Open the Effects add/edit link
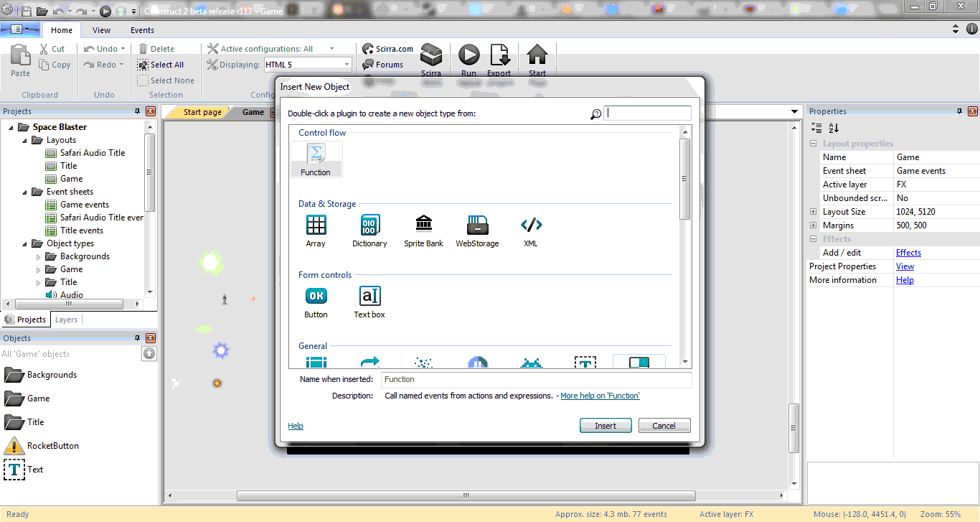The height and width of the screenshot is (522, 980). [908, 253]
